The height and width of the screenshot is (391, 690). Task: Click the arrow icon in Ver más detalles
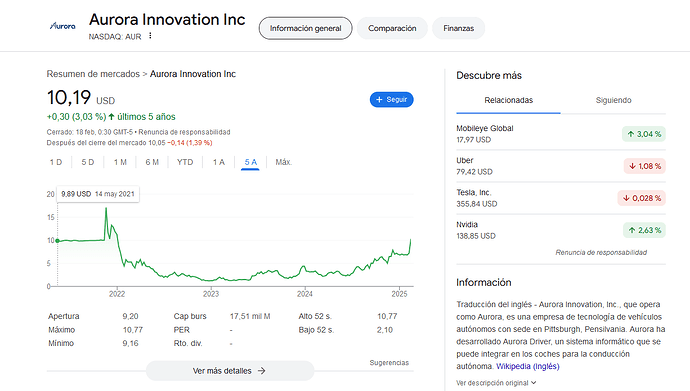click(x=261, y=371)
